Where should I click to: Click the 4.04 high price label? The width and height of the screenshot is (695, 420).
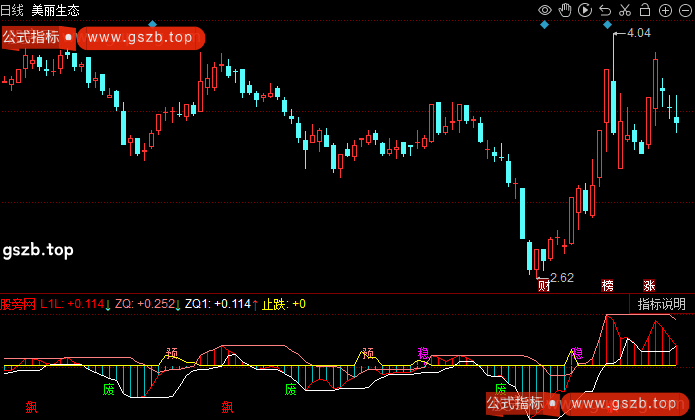pos(638,33)
